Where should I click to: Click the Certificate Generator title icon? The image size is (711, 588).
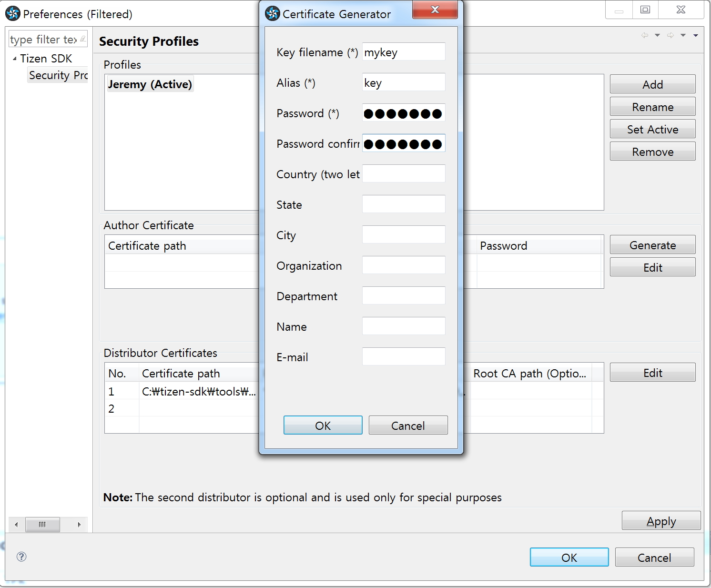point(273,13)
